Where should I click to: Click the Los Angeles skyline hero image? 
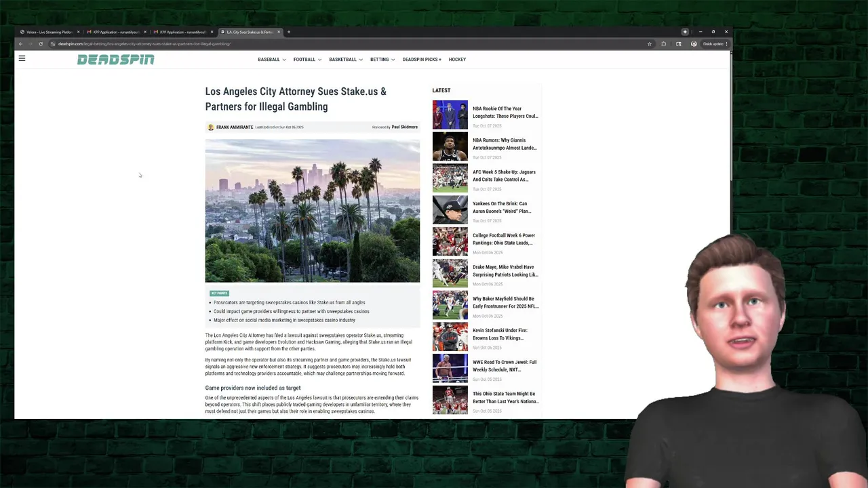[x=313, y=211]
